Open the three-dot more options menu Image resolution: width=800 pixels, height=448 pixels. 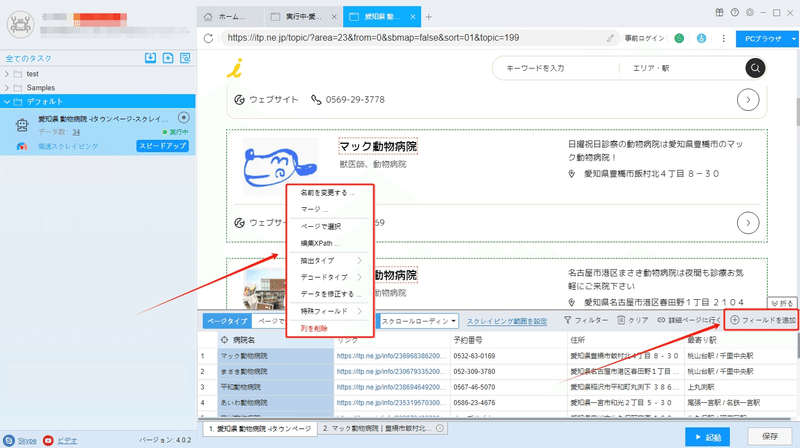pos(723,38)
